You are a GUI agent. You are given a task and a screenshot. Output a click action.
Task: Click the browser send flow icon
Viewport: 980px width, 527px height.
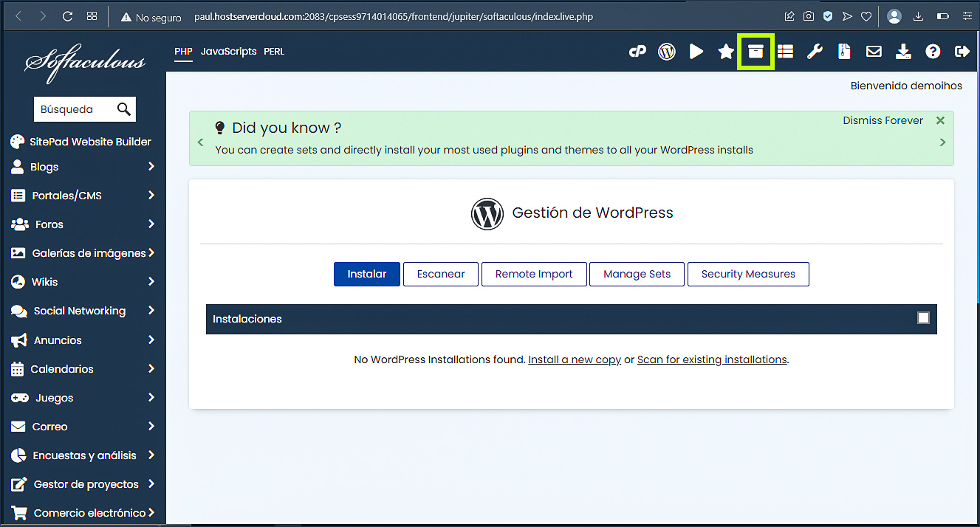click(x=847, y=16)
